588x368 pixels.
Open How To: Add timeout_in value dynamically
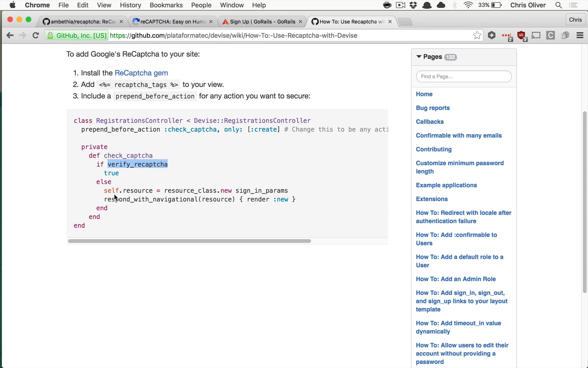(458, 327)
